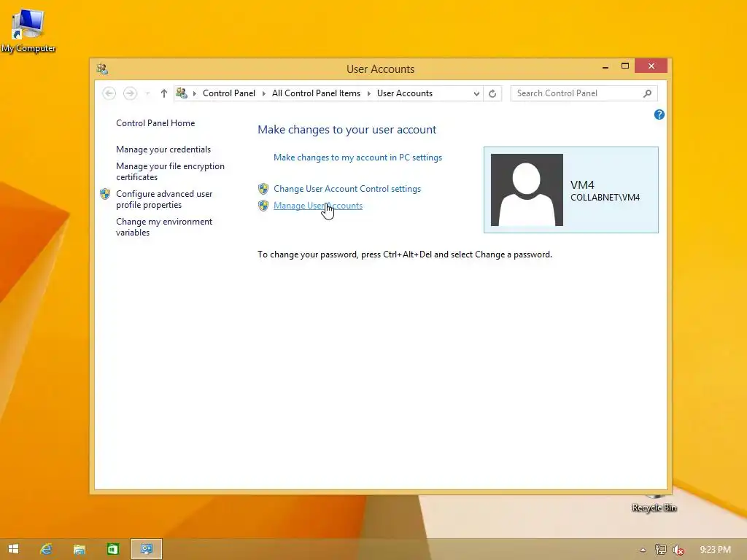Open Manage User Accounts link

click(x=318, y=206)
